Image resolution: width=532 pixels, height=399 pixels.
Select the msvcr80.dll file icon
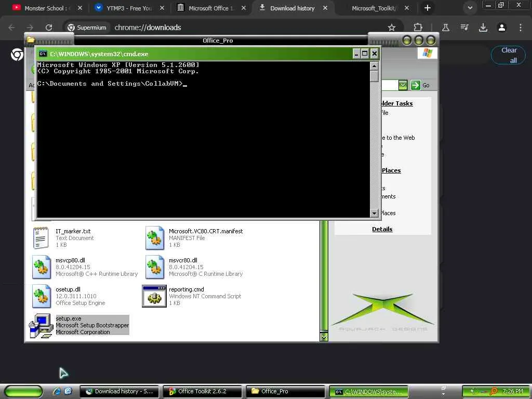click(x=155, y=268)
